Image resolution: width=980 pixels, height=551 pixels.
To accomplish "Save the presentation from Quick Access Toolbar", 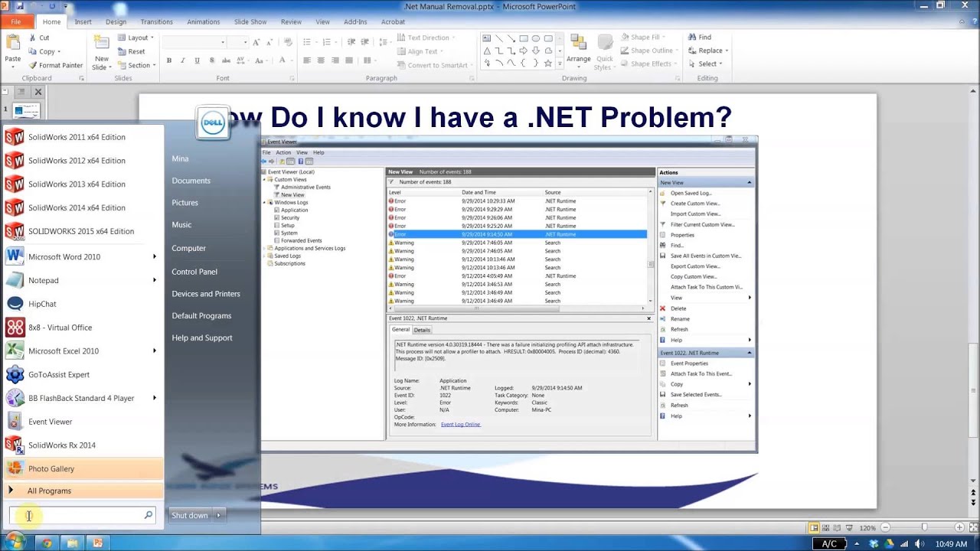I will [x=19, y=6].
